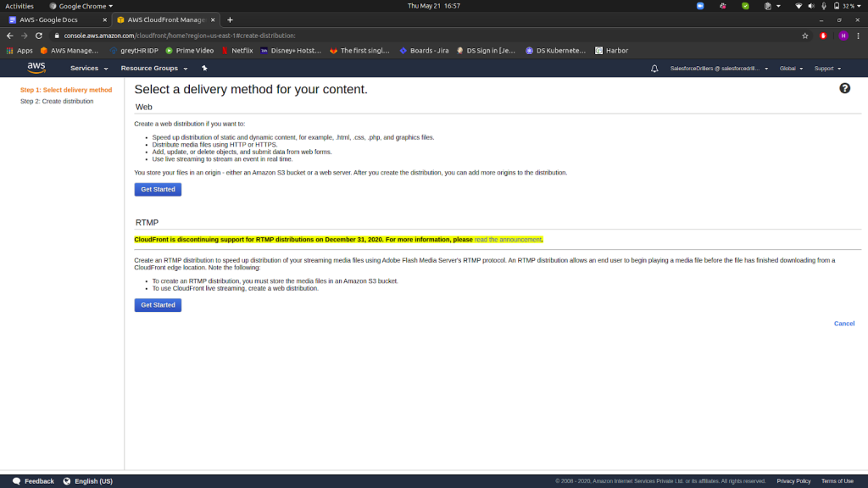Click the Web section heading
Viewport: 868px width, 488px height.
(143, 107)
